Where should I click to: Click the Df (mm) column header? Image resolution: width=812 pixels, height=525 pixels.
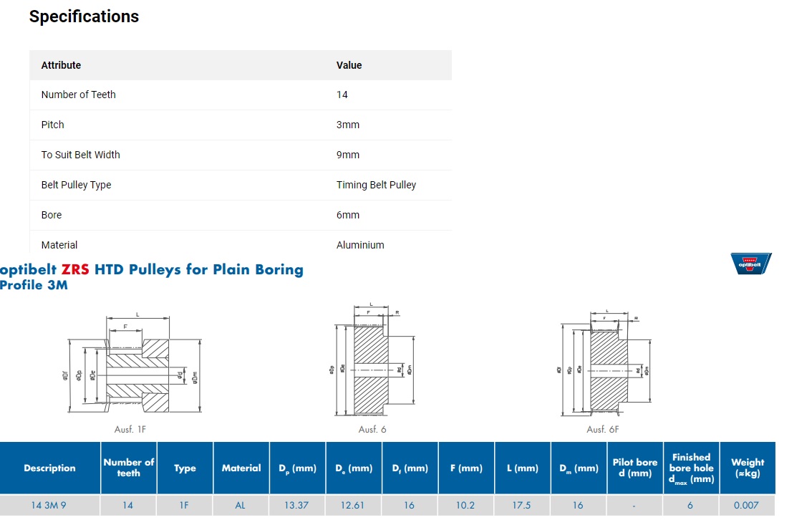[x=410, y=468]
